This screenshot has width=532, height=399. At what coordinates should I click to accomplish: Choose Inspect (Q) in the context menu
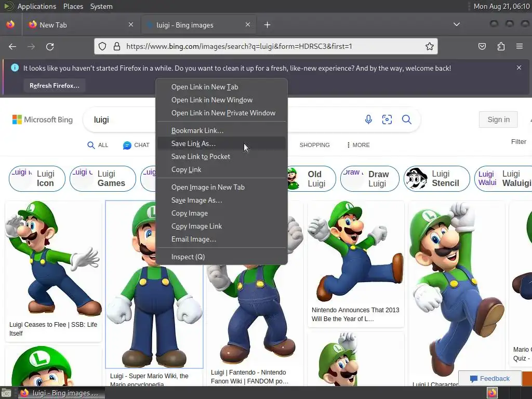221,257
